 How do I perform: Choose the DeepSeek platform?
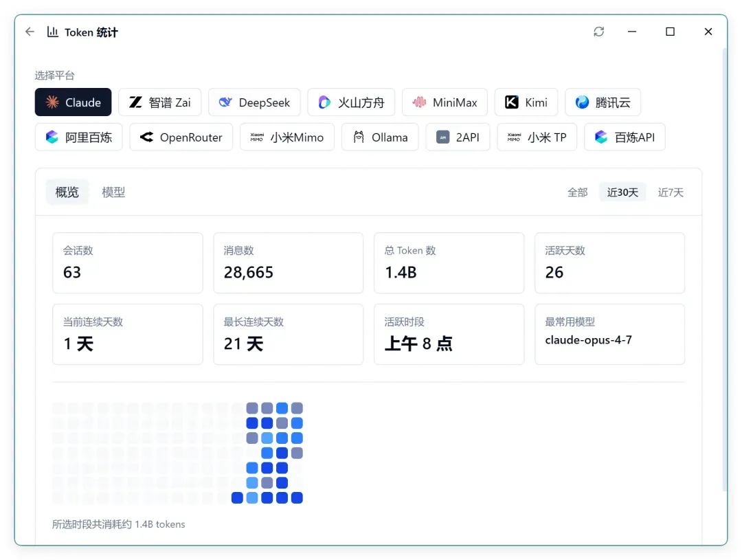254,102
